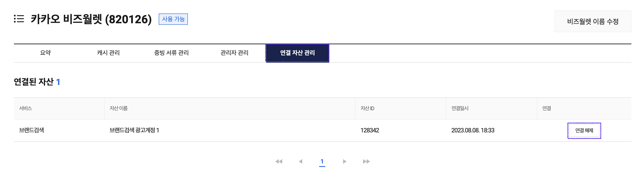Click the 자산 이름 column header
Viewport: 644px width, 180px height.
pos(118,108)
